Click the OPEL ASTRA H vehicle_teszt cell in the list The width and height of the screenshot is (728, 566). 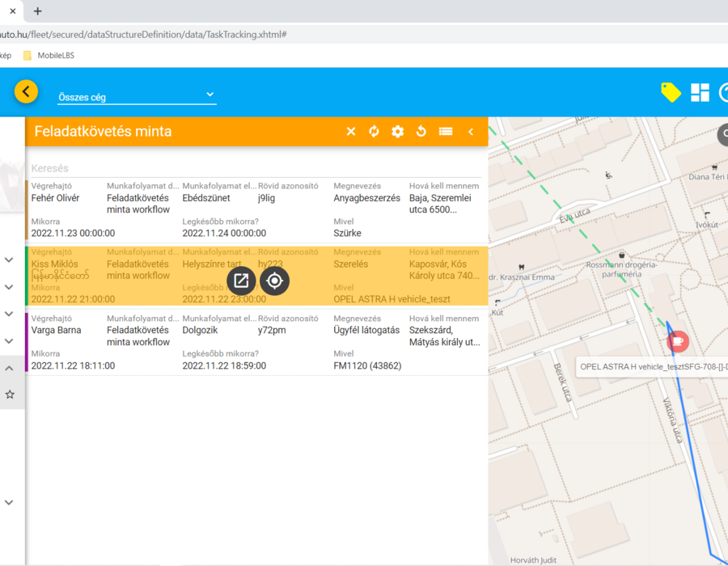pos(392,299)
